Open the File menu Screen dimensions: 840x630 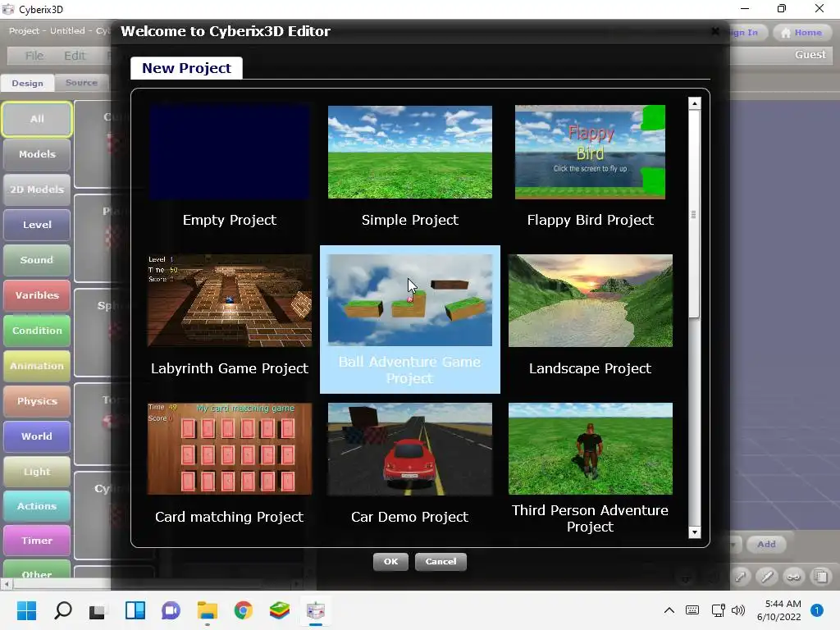pyautogui.click(x=34, y=56)
